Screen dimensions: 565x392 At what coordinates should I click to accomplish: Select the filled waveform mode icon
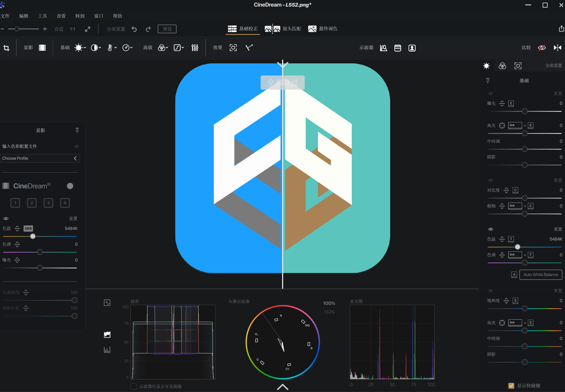point(107,335)
